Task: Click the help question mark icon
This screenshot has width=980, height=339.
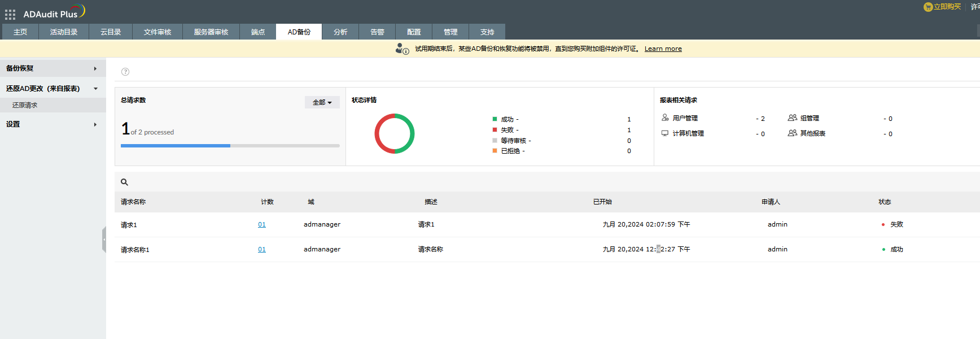Action: [125, 72]
